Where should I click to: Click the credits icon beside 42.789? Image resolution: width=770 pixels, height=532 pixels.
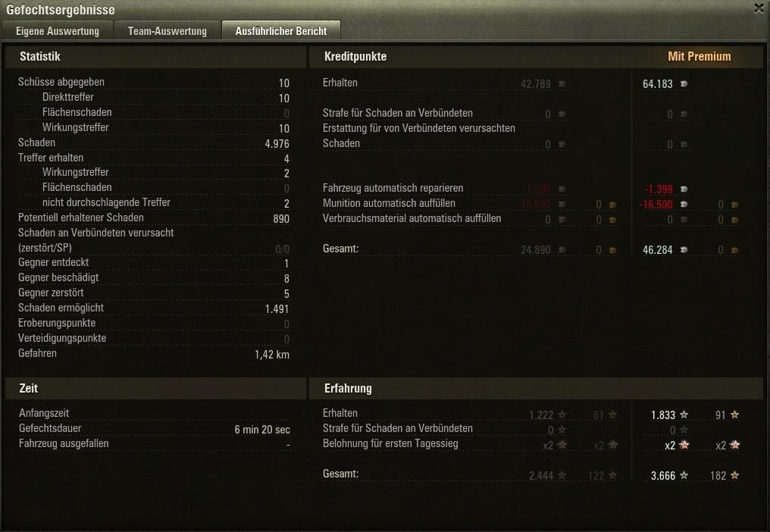coord(562,84)
